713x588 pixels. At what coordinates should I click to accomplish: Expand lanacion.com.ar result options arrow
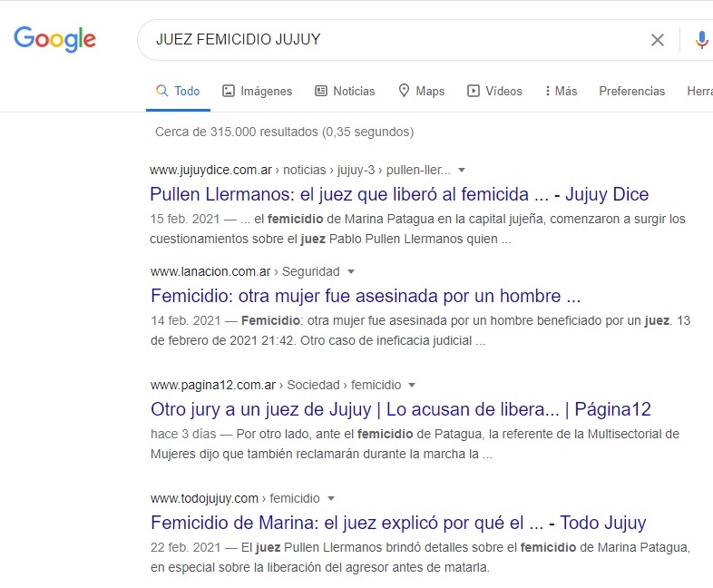351,271
